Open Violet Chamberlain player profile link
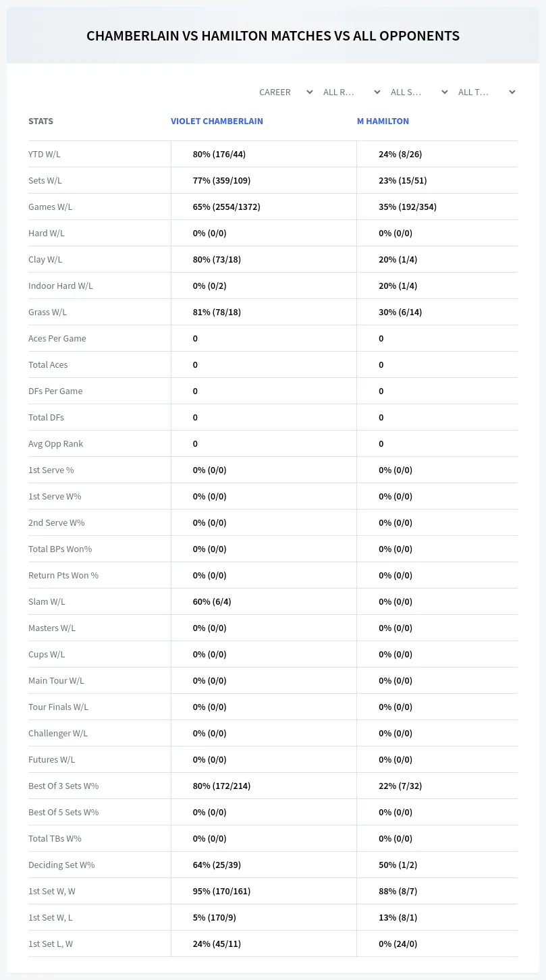The image size is (546, 980). coord(217,121)
